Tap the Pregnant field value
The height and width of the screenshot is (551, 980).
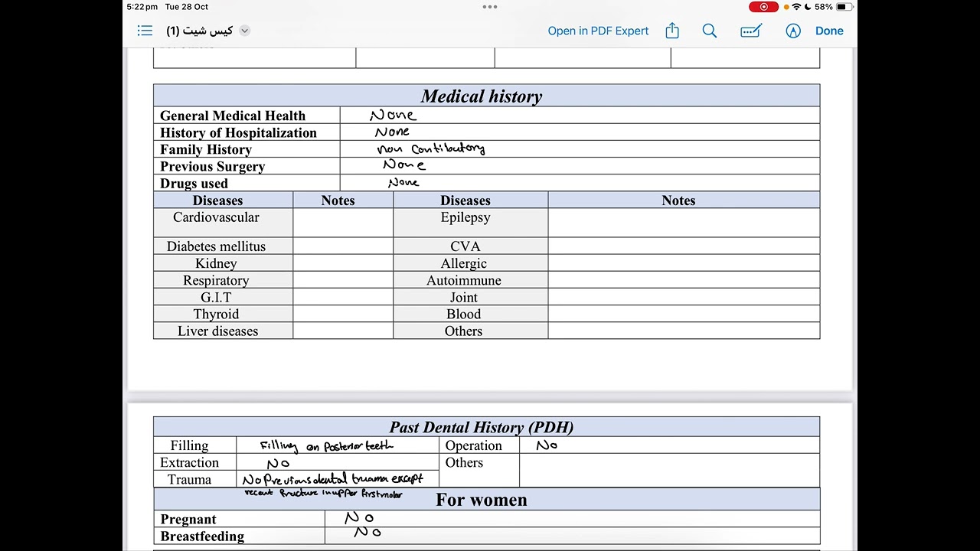click(572, 519)
